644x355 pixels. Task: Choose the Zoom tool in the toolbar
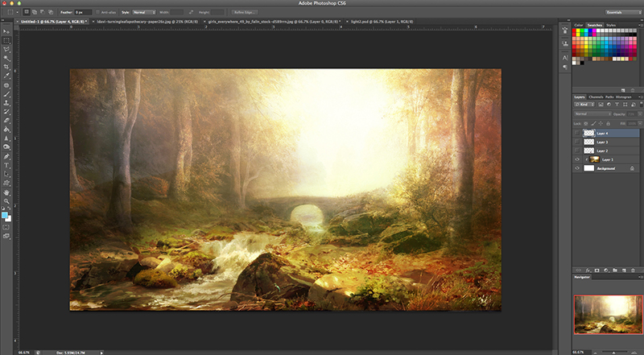click(6, 201)
